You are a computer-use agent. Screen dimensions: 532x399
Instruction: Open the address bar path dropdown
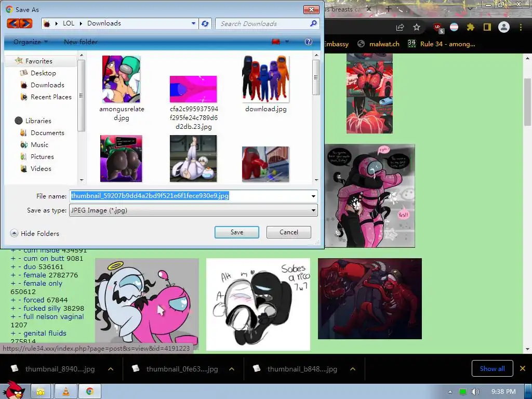click(193, 23)
